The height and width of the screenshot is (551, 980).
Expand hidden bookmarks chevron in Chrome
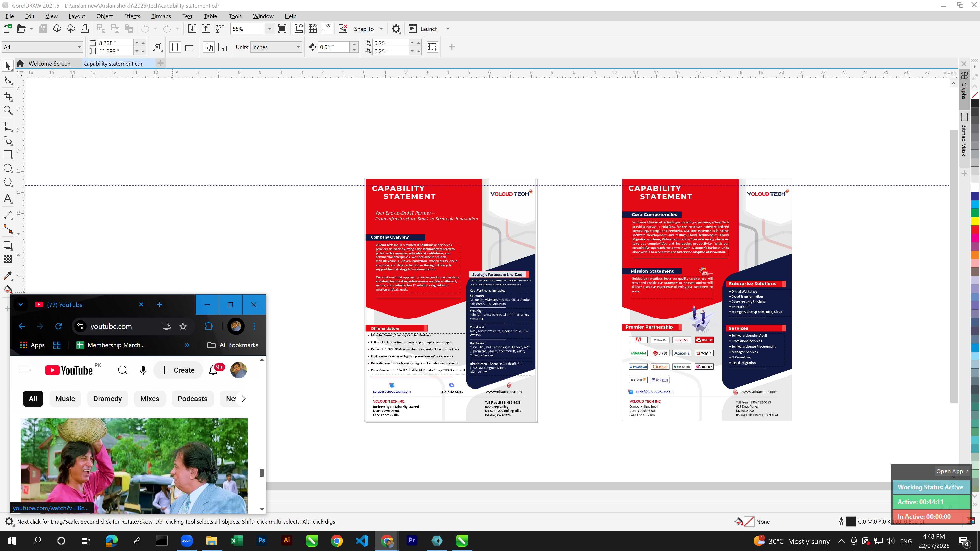click(187, 345)
